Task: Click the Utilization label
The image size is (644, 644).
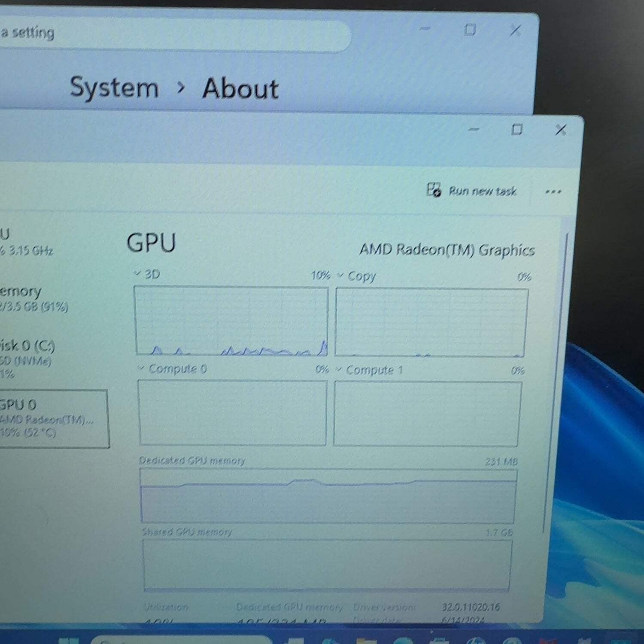Action: 166,607
